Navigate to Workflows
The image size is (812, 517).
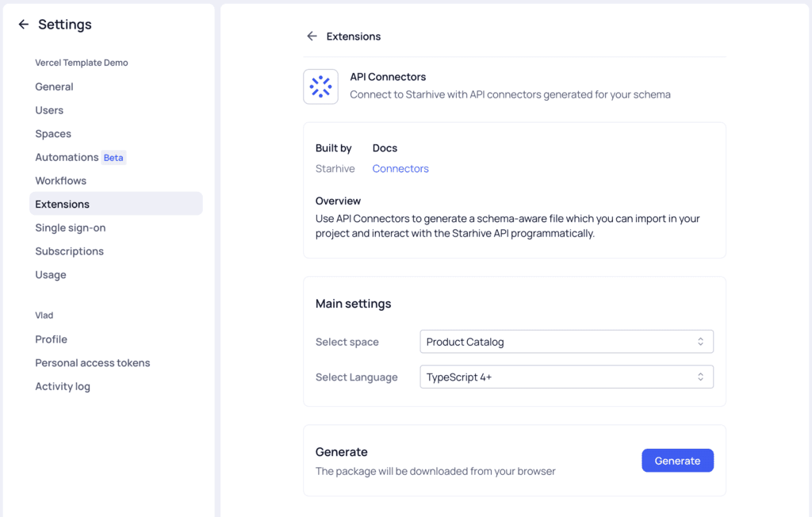[x=60, y=181]
